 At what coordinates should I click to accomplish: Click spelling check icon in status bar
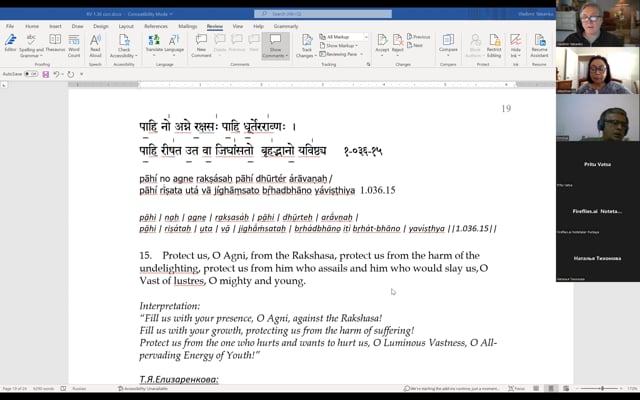63,389
